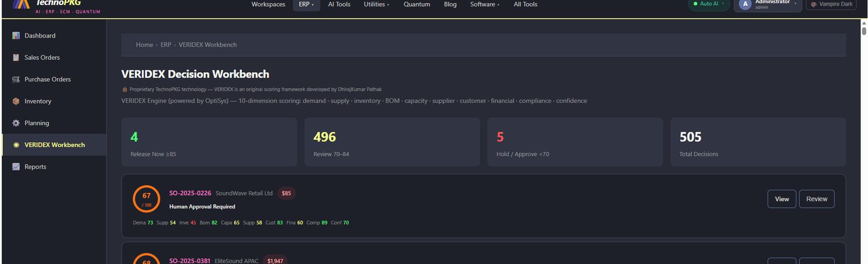The image size is (868, 264).
Task: Click the score ring showing 68
Action: point(146,259)
